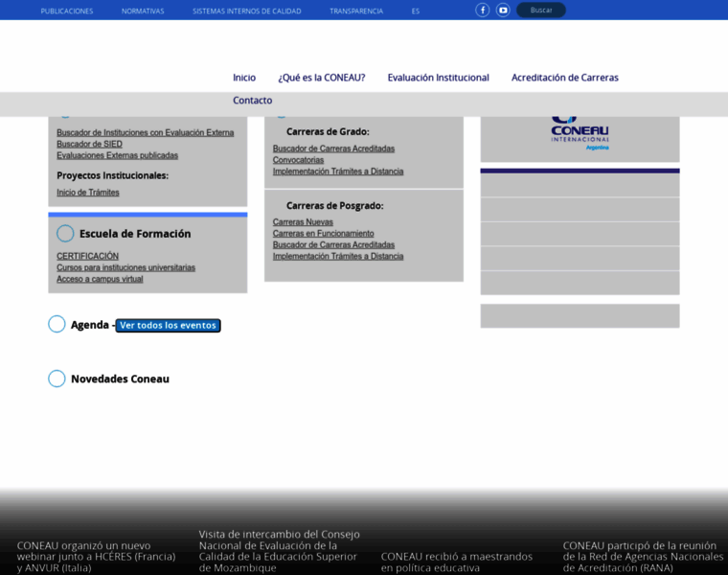Click the Proyectos Institucionales heading
728x575 pixels.
[112, 175]
